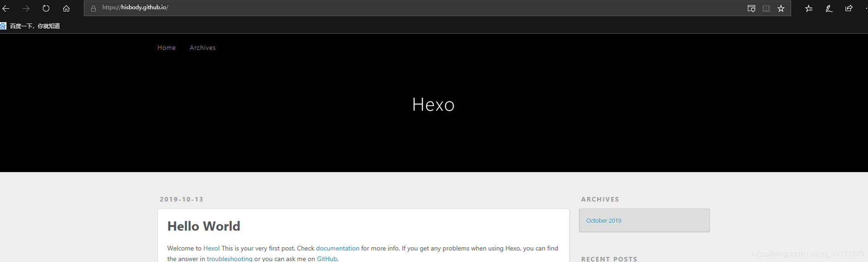868x262 pixels.
Task: Open the Hello World post title
Action: pos(204,226)
